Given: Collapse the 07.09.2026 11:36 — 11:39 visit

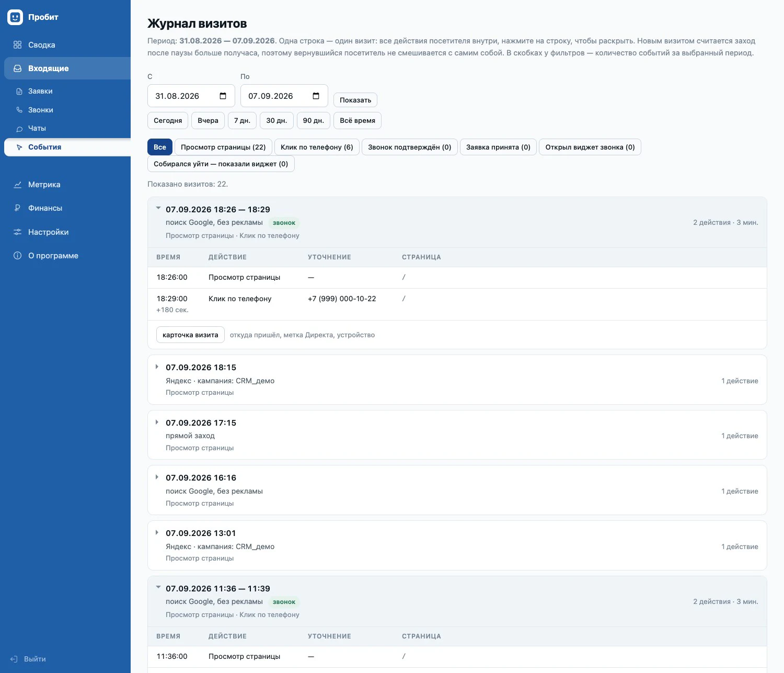Looking at the screenshot, I should pyautogui.click(x=158, y=588).
